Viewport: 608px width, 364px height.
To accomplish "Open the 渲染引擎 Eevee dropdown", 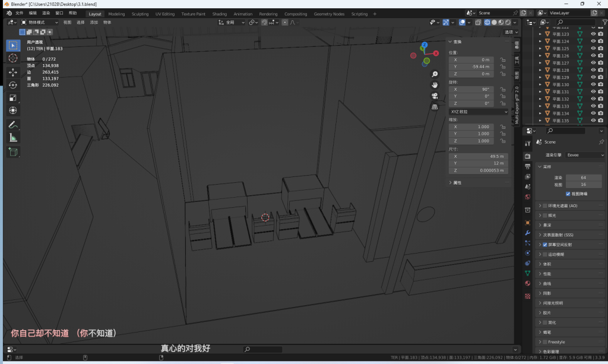I will [585, 155].
